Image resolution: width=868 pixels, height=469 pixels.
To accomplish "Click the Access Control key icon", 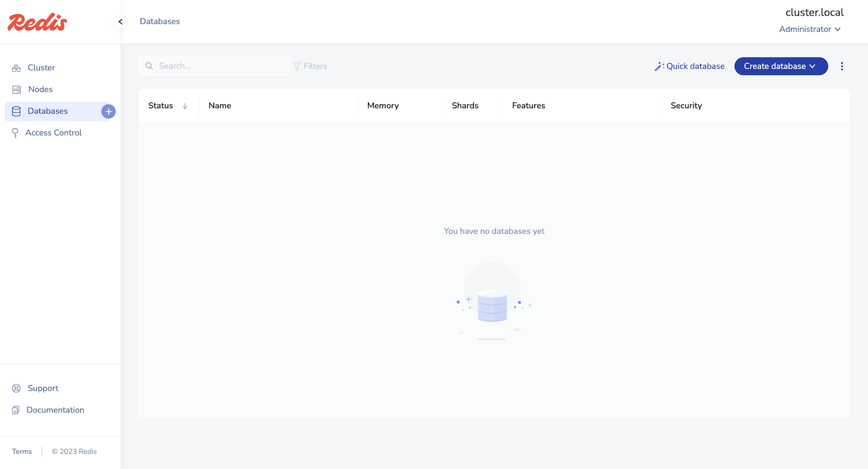I will click(x=15, y=133).
